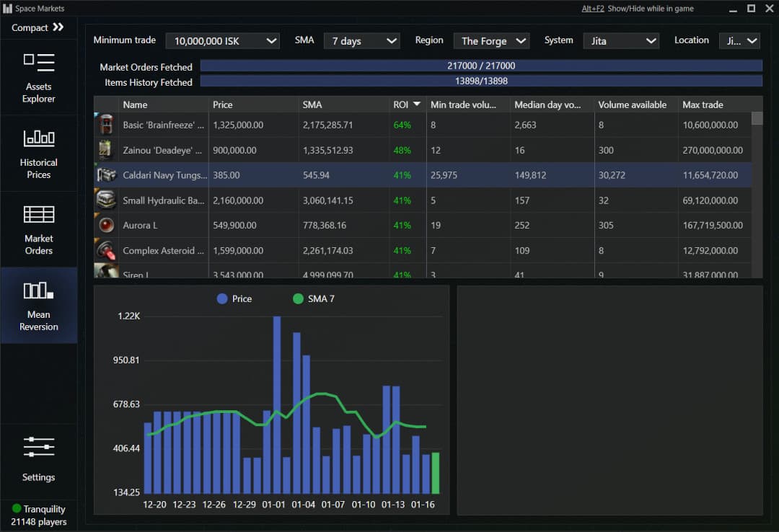Click the Max trade cell 69,120,000.00
779x532 pixels.
710,200
